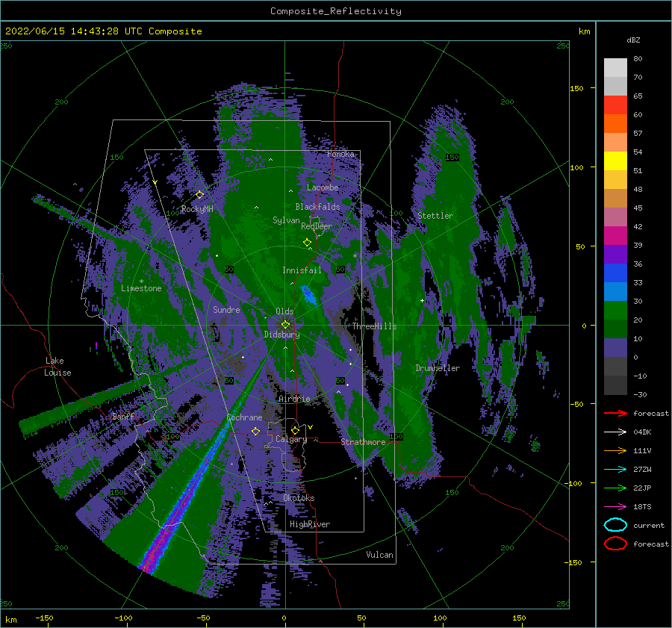Click the Calgary city label
This screenshot has width=672, height=628.
point(291,439)
